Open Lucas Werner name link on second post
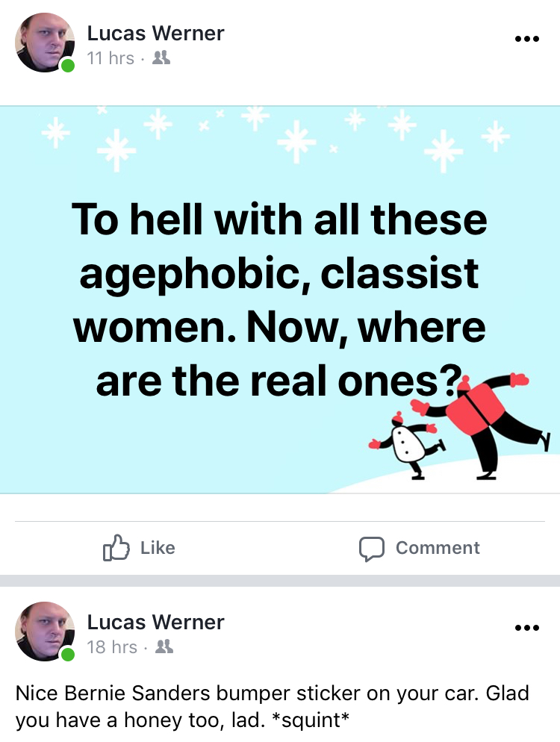 click(x=156, y=623)
